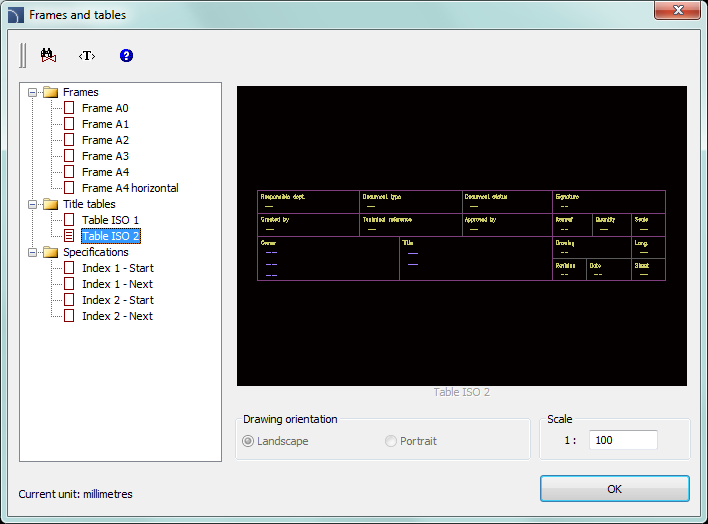Collapse the Frames tree node
Image resolution: width=708 pixels, height=524 pixels.
(x=33, y=93)
